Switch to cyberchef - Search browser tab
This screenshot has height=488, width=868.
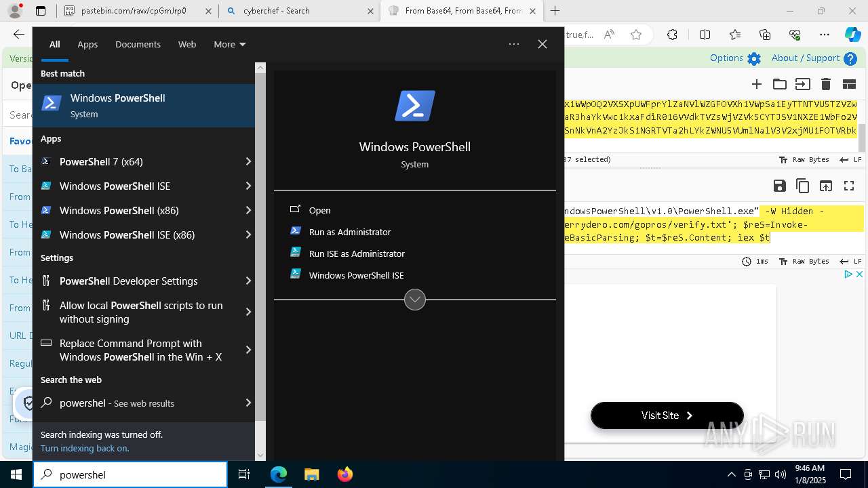[300, 11]
